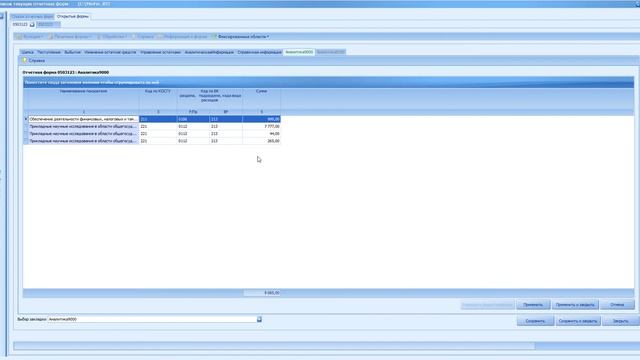Screen dimensions: 640x360
Task: Click the amount cell 7 777,00
Action: point(262,127)
